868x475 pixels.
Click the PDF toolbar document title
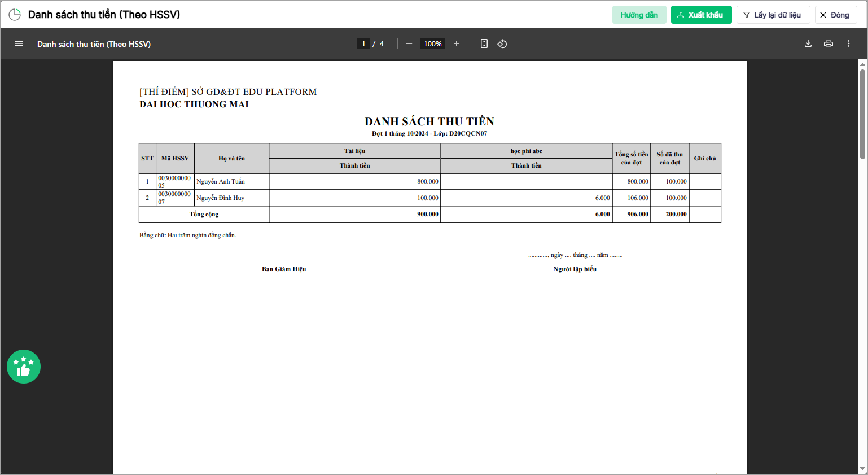[94, 43]
